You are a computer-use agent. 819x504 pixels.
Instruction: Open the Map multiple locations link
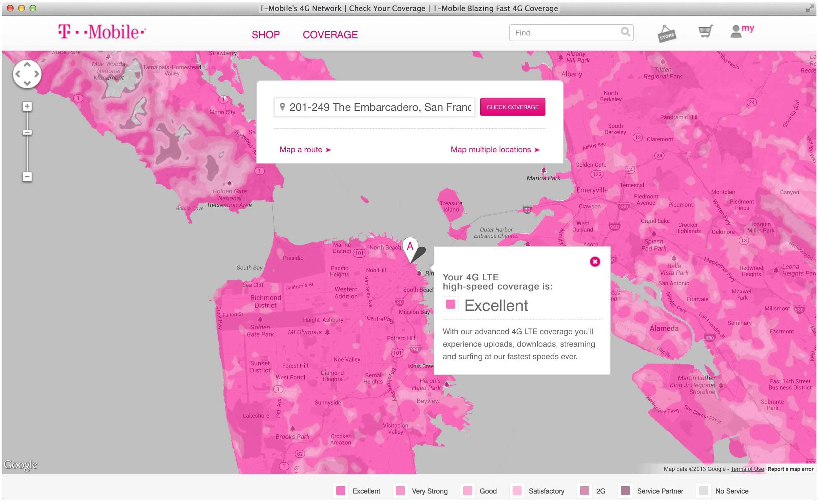(495, 150)
